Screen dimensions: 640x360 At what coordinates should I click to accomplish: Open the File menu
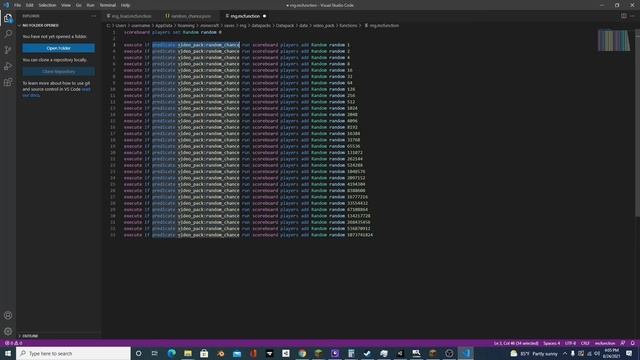[18, 5]
